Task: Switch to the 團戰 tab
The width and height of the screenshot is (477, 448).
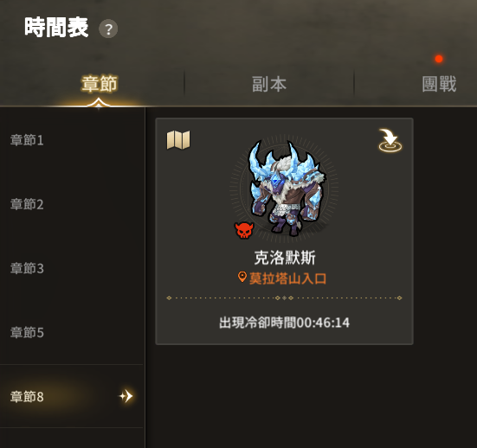Action: (x=439, y=84)
